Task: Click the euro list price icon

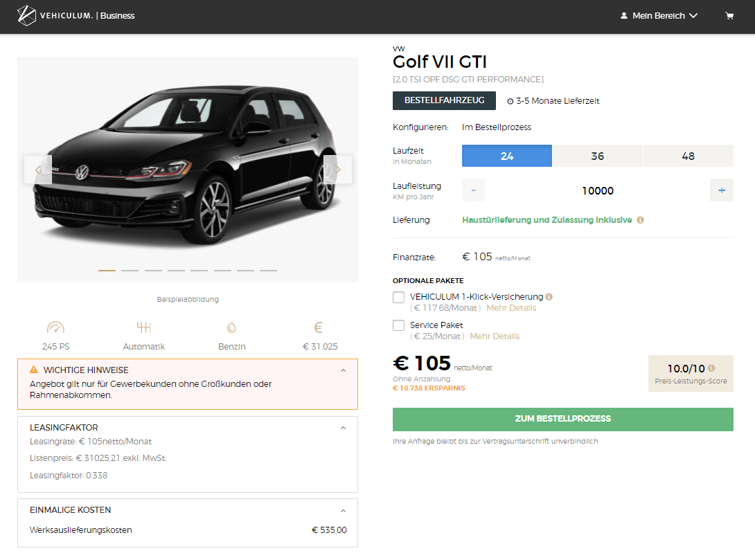Action: click(318, 327)
